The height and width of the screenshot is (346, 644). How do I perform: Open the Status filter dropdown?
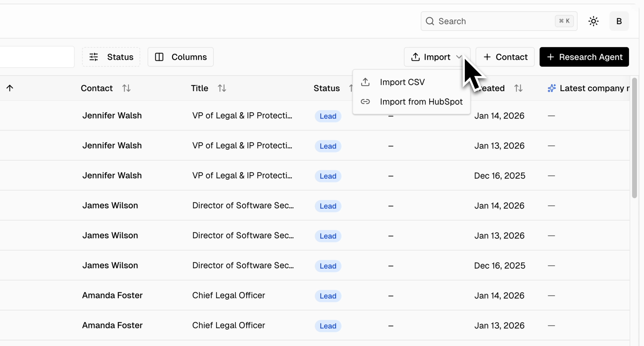[x=111, y=57]
